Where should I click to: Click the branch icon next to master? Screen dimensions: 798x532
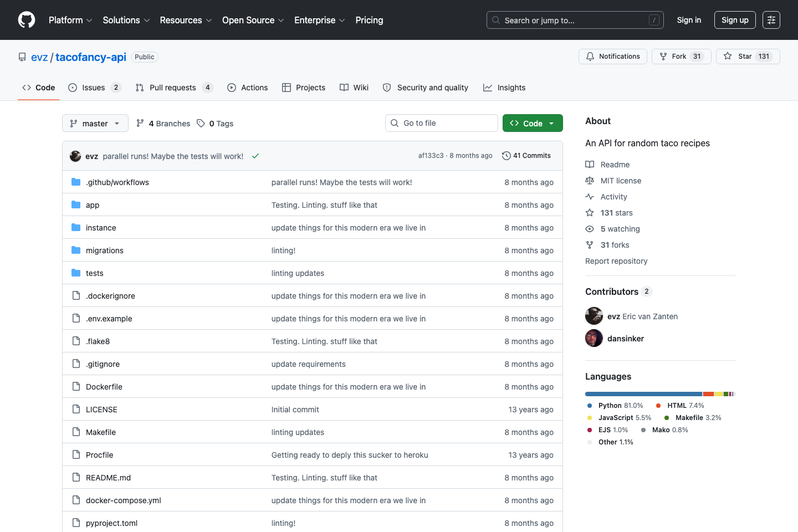[74, 123]
